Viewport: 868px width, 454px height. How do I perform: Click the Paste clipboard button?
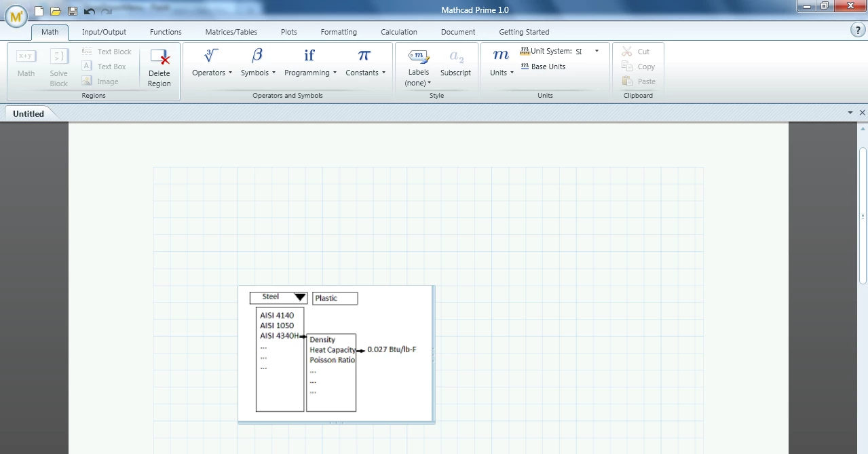pos(639,81)
